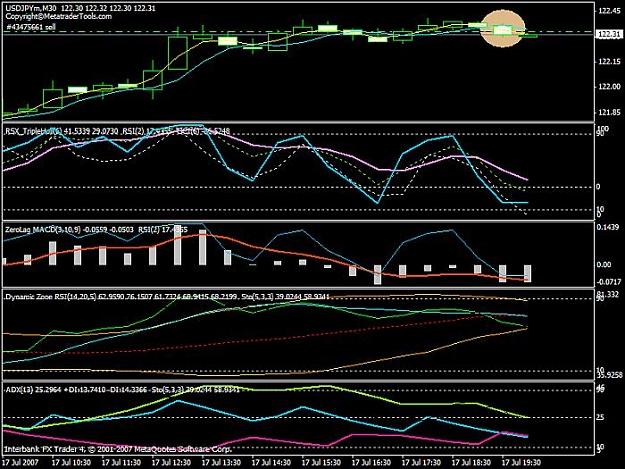
Task: Click the 122.45 price axis value
Action: click(x=609, y=11)
